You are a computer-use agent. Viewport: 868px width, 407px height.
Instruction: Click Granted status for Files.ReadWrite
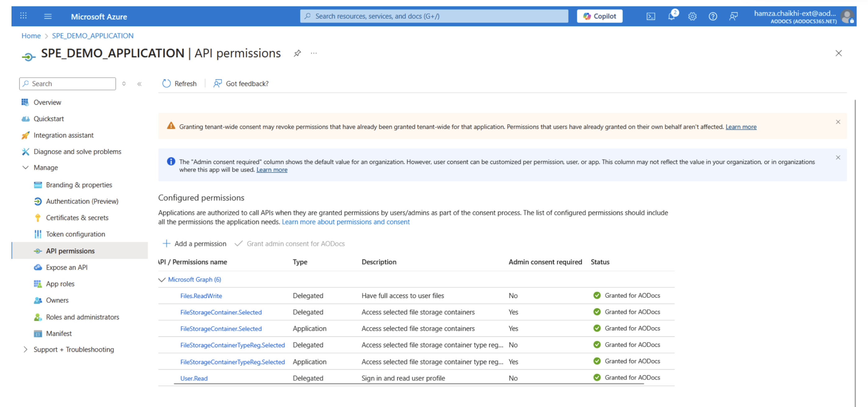[x=626, y=295]
